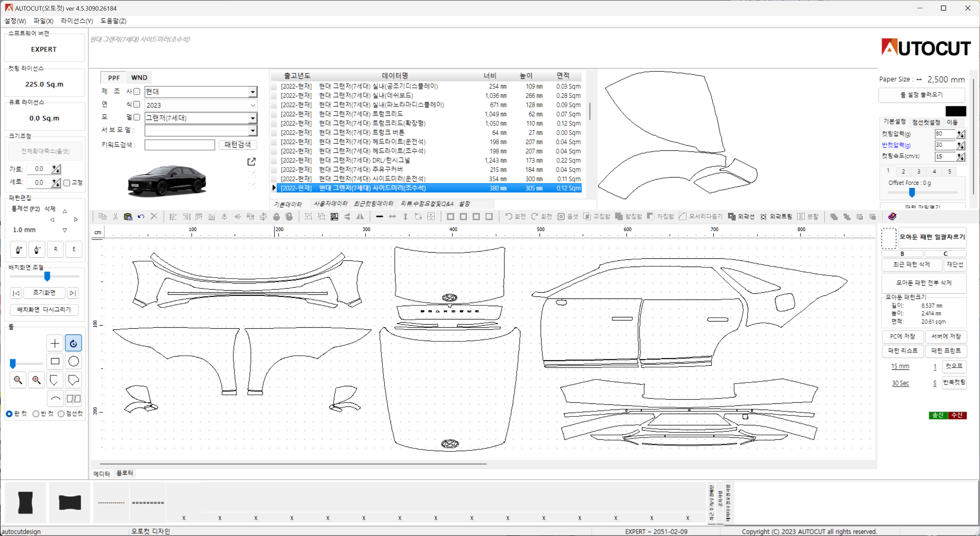Click the 배치화면 조절 slider
This screenshot has width=980, height=536.
tap(45, 277)
